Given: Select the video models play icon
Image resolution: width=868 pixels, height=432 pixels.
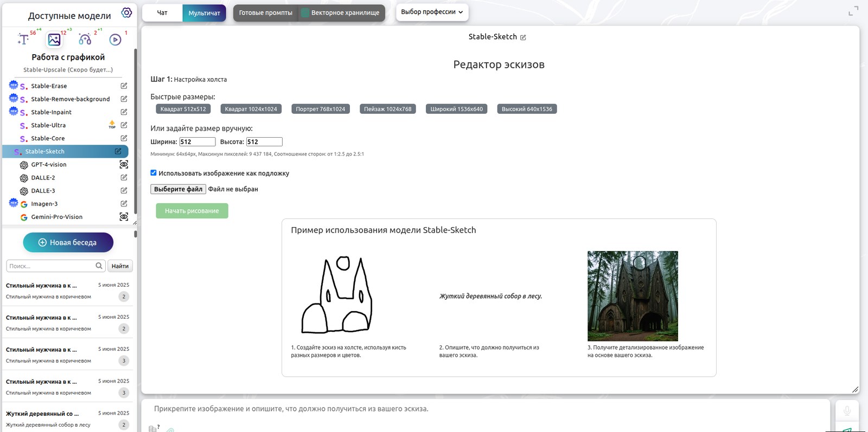Looking at the screenshot, I should 115,40.
